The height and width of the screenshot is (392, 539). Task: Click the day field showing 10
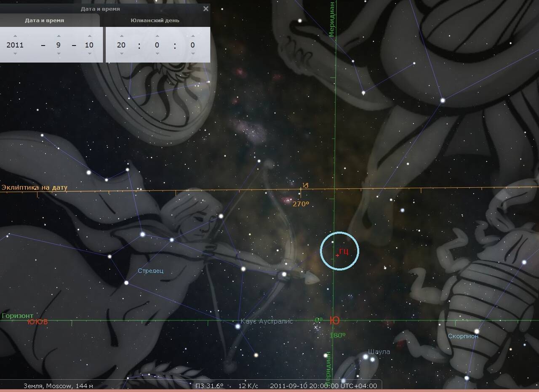[88, 45]
